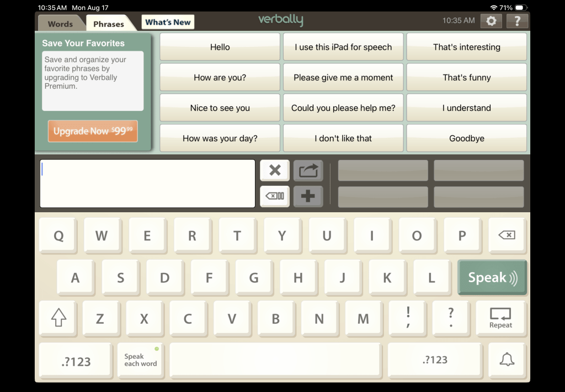Image resolution: width=565 pixels, height=392 pixels.
Task: Tap the Y key
Action: (x=282, y=235)
